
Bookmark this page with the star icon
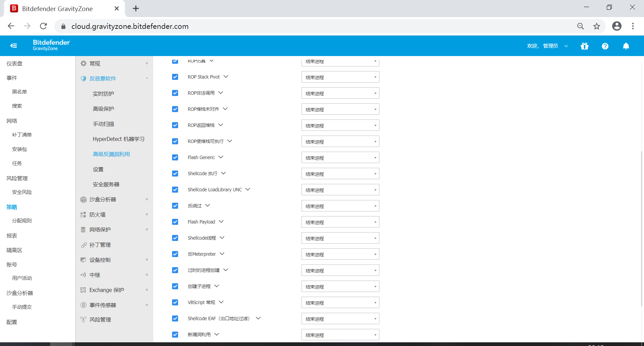[597, 26]
